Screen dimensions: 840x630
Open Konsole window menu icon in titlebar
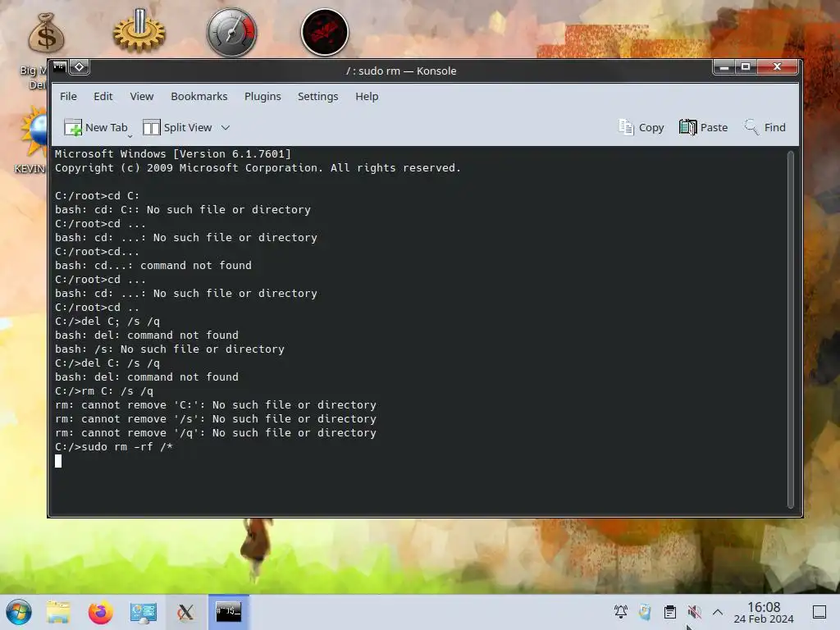[x=59, y=67]
